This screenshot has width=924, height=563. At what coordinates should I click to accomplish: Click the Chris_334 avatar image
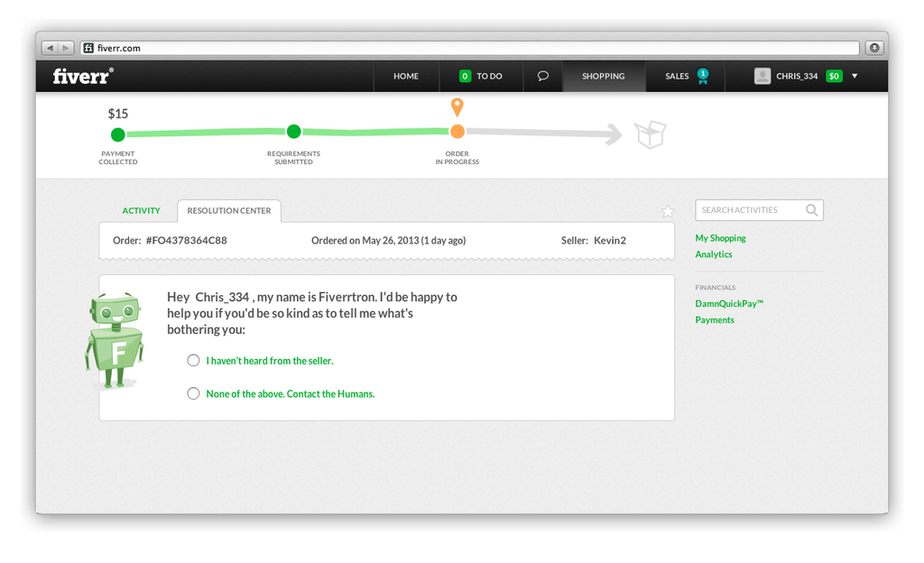click(762, 76)
